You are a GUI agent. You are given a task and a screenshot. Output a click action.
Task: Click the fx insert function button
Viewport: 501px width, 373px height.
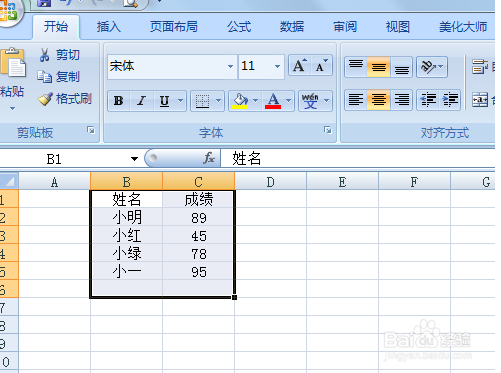pyautogui.click(x=209, y=158)
